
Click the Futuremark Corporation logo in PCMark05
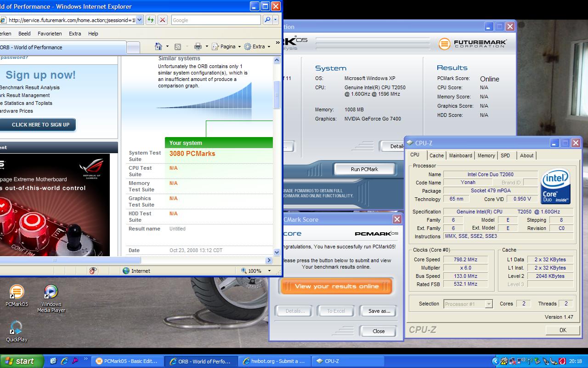pyautogui.click(x=473, y=44)
